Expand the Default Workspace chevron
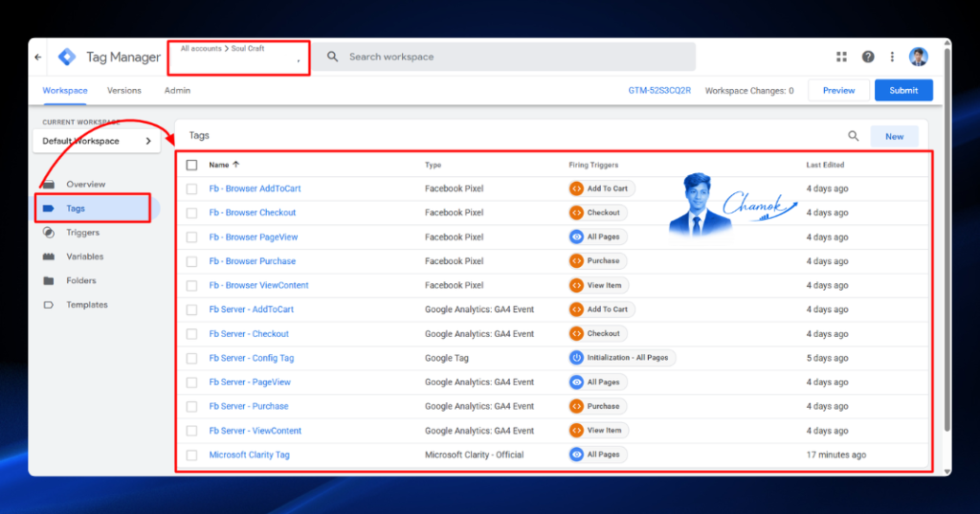The height and width of the screenshot is (514, 980). click(148, 141)
